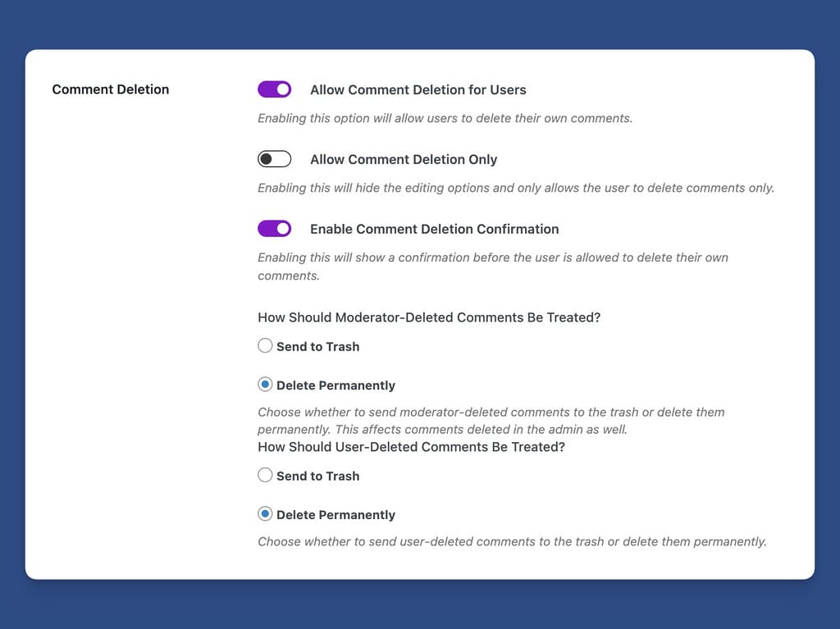Select Send to Trash radio for moderator-deleted comments
The width and height of the screenshot is (840, 629).
click(x=265, y=346)
